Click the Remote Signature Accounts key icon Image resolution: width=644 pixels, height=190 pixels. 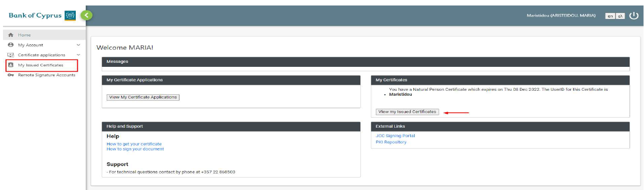pyautogui.click(x=10, y=75)
